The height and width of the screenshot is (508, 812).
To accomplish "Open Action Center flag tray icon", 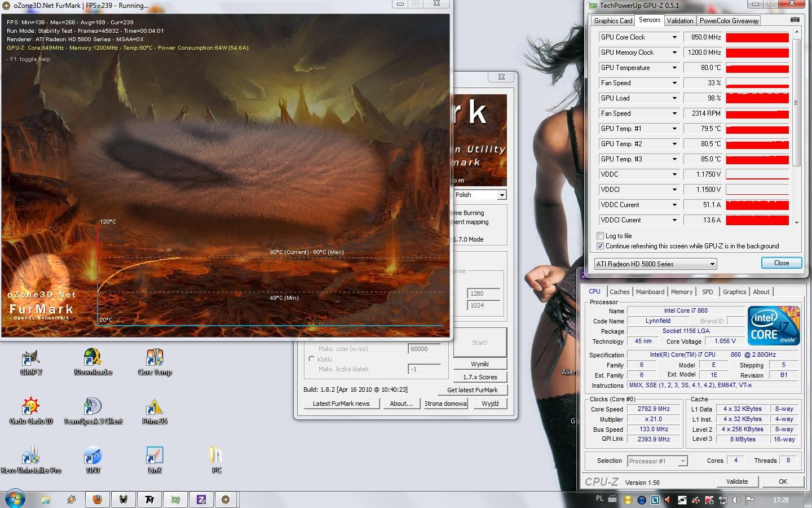I will coord(749,500).
